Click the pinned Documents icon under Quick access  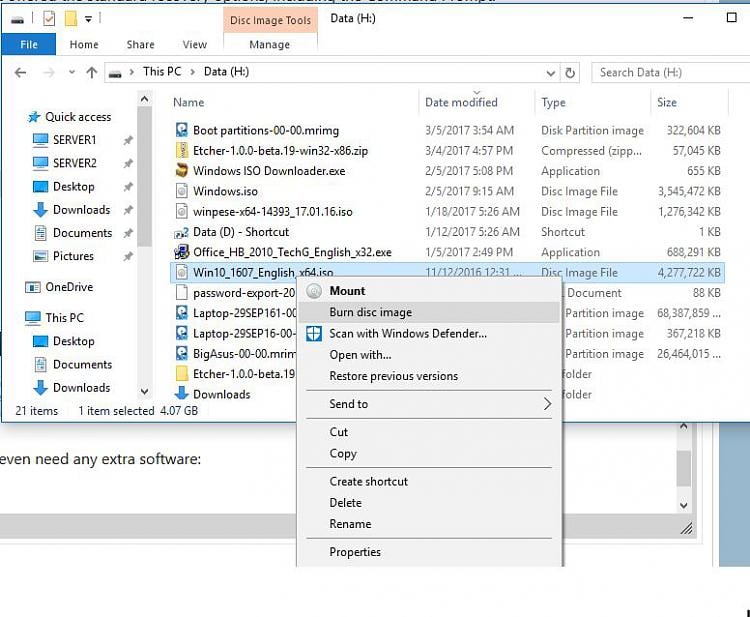coord(41,233)
